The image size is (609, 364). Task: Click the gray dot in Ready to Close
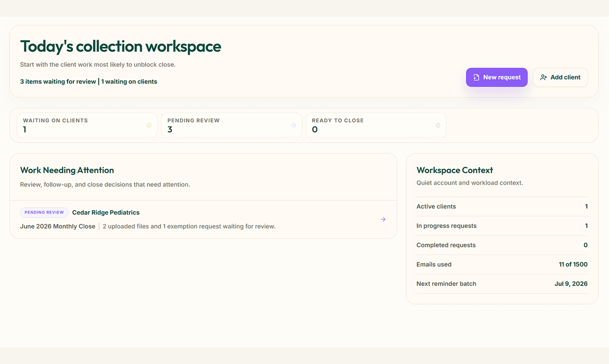[438, 125]
